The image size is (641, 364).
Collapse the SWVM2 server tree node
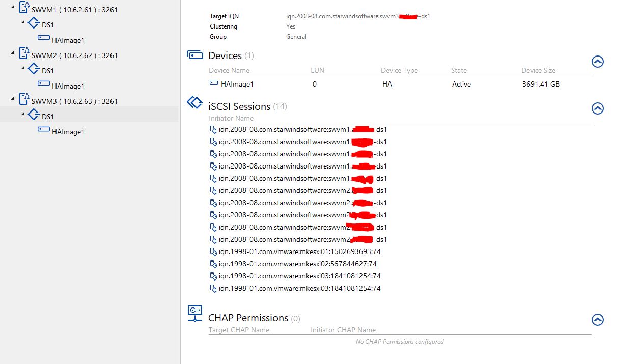pyautogui.click(x=13, y=52)
